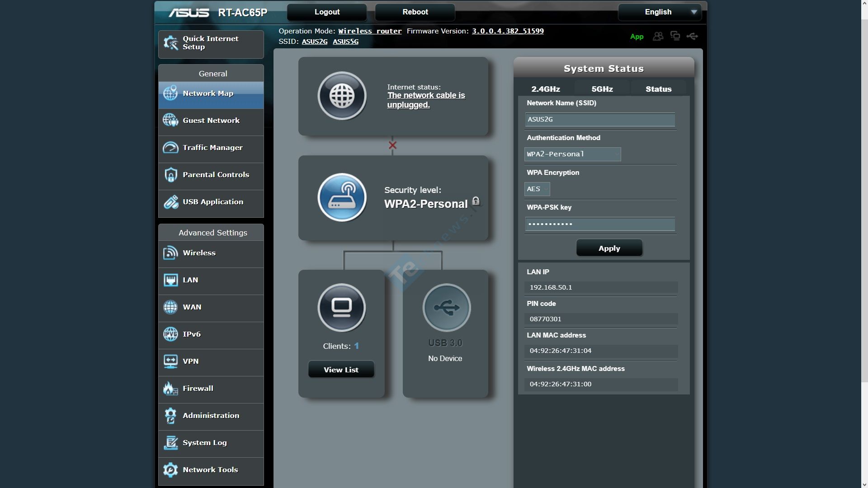Click the Clients count number 1

pyautogui.click(x=356, y=346)
